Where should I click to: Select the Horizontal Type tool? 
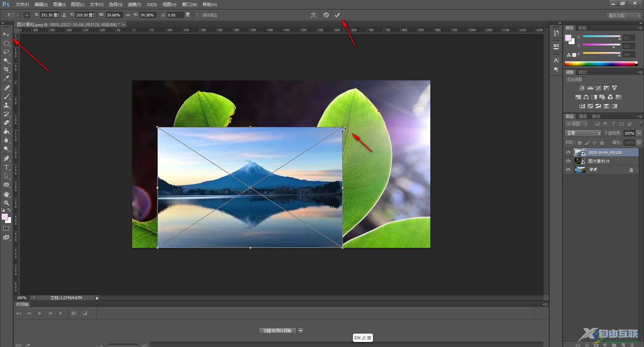pyautogui.click(x=6, y=167)
